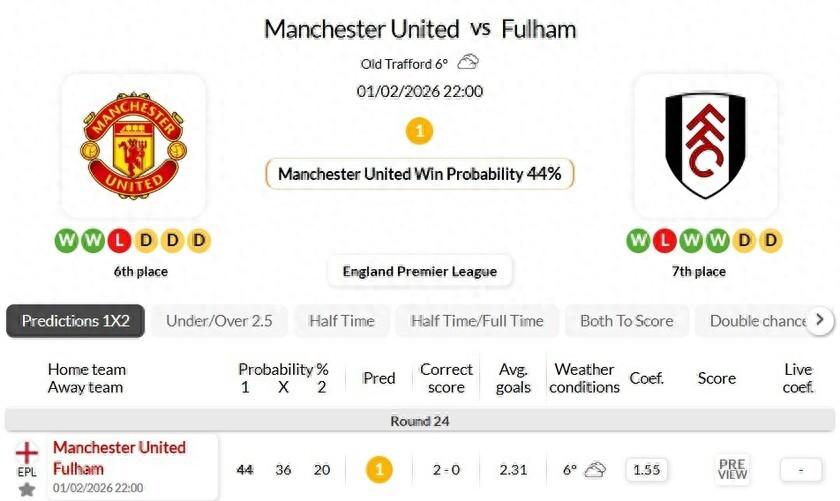Click the Fulham club crest logo
840x501 pixels.
click(705, 145)
